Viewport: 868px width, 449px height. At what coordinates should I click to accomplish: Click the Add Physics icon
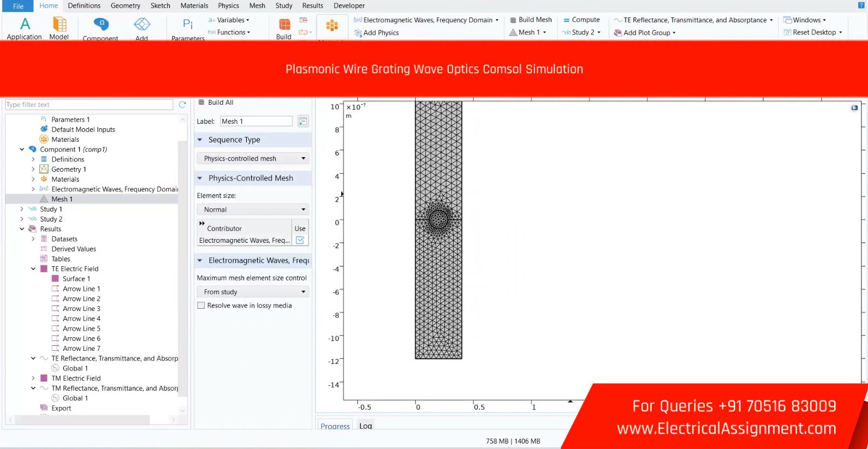coord(358,33)
